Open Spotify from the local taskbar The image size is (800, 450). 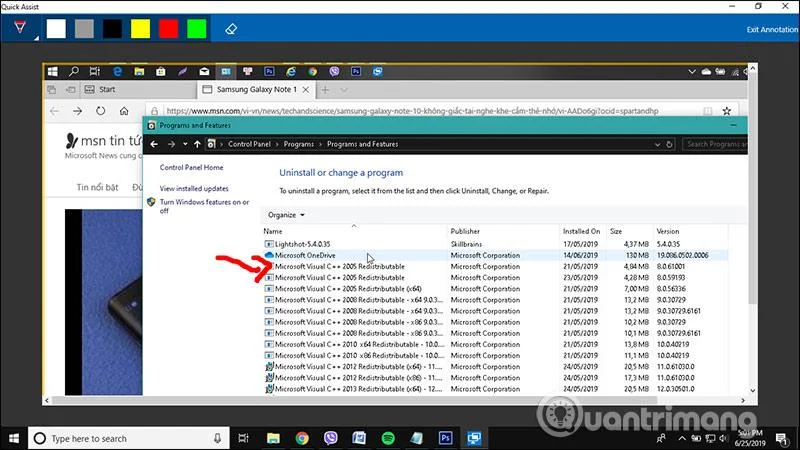coord(388,438)
